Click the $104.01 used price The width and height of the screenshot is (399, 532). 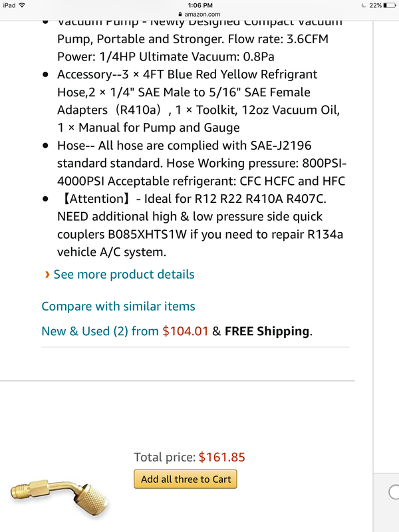[x=186, y=331]
